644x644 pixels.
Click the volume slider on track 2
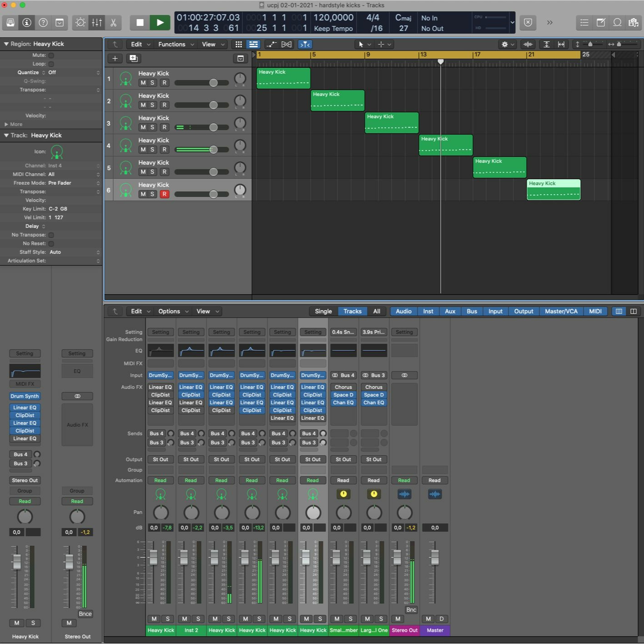pyautogui.click(x=201, y=105)
